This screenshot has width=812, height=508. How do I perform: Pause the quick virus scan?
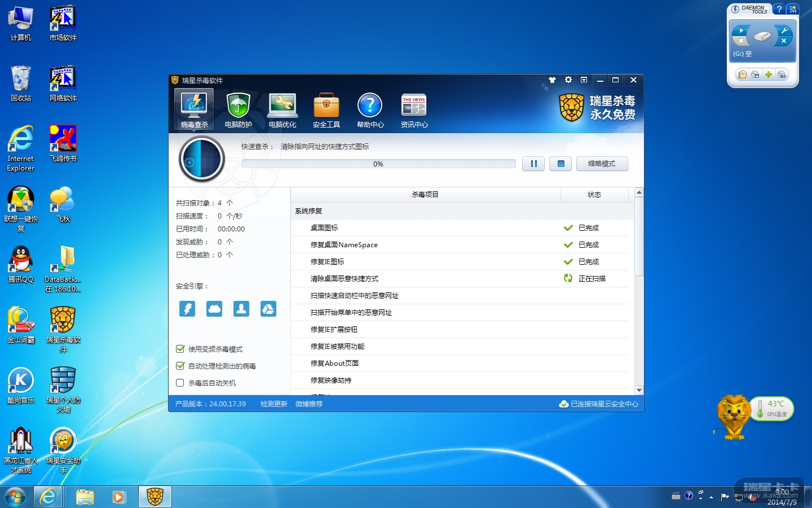[x=533, y=164]
